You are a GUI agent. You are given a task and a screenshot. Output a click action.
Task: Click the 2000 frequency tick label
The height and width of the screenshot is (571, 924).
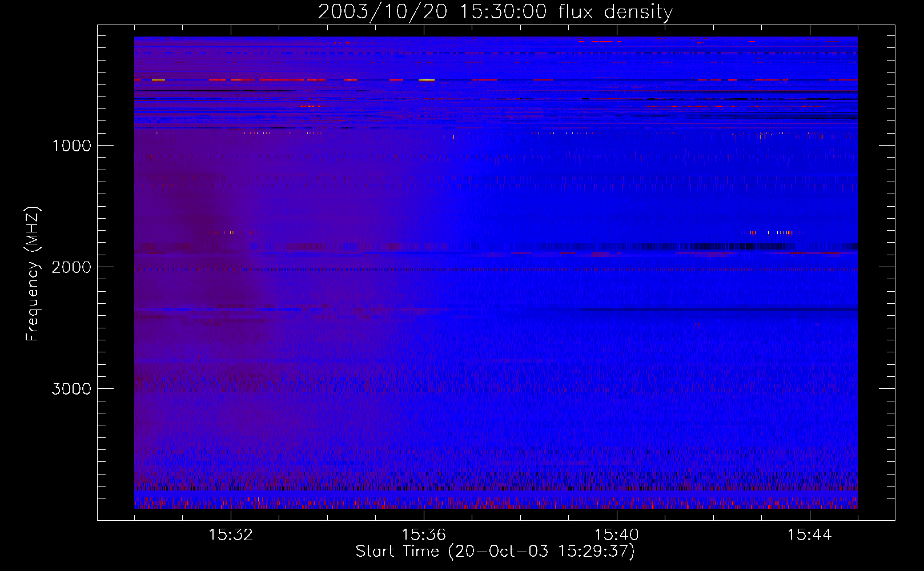pyautogui.click(x=71, y=267)
